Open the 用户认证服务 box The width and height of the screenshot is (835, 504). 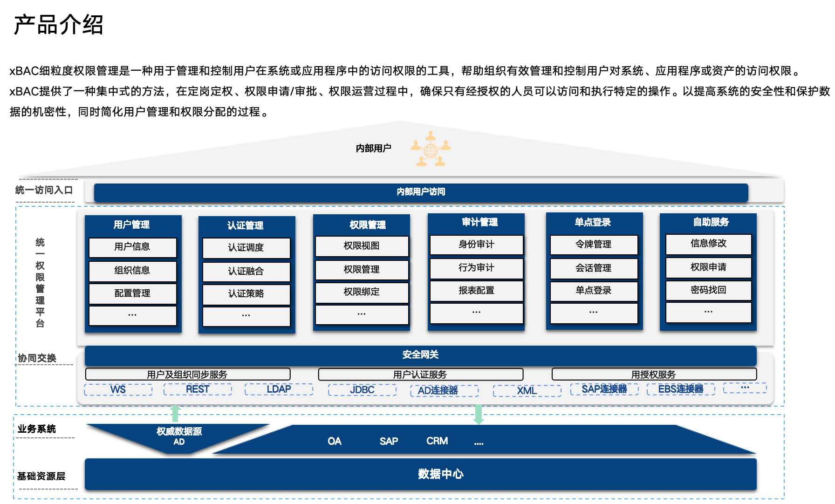click(420, 375)
